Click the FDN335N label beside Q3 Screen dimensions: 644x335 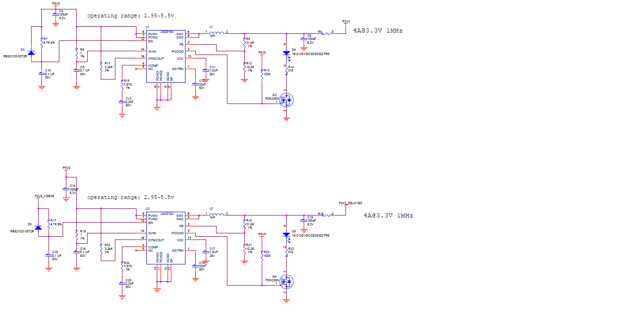[x=272, y=99]
